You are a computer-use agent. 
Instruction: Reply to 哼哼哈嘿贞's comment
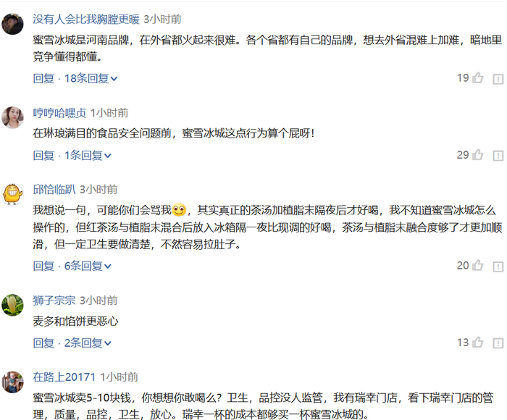pyautogui.click(x=43, y=155)
